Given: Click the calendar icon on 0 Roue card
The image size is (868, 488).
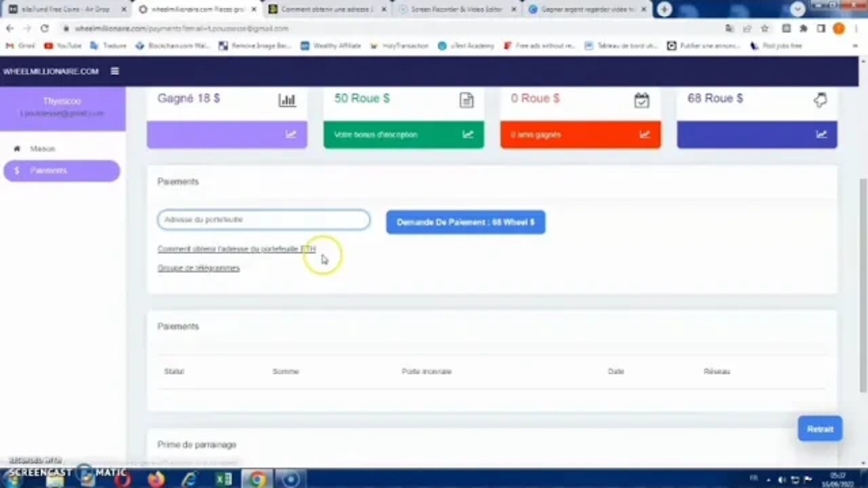Looking at the screenshot, I should click(642, 100).
